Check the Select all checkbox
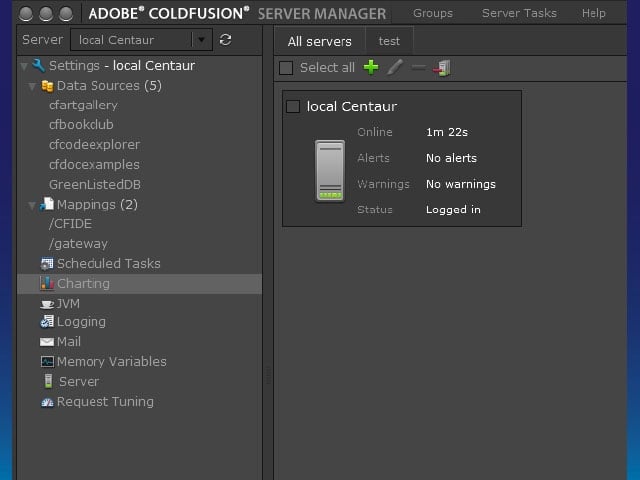This screenshot has width=640, height=480. coord(286,68)
